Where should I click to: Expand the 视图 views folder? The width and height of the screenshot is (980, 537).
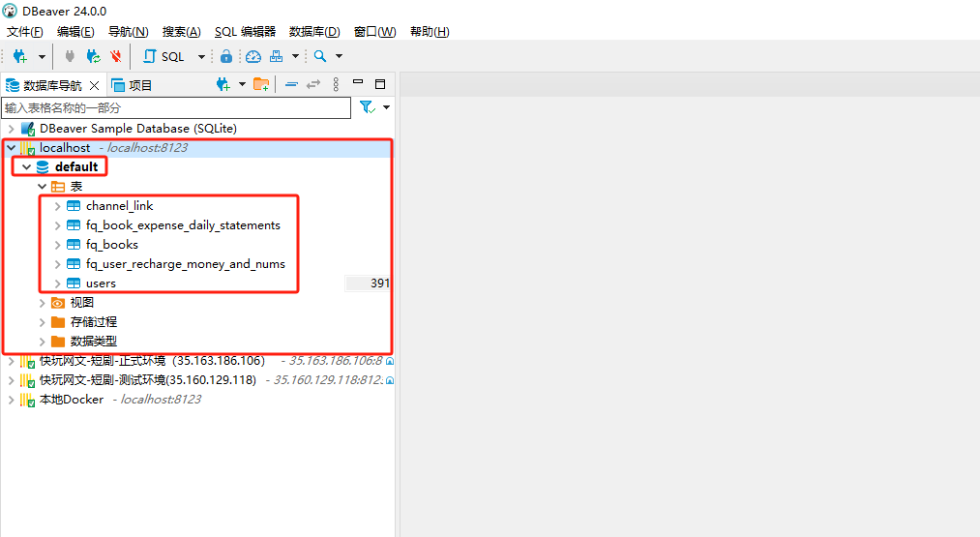point(42,303)
